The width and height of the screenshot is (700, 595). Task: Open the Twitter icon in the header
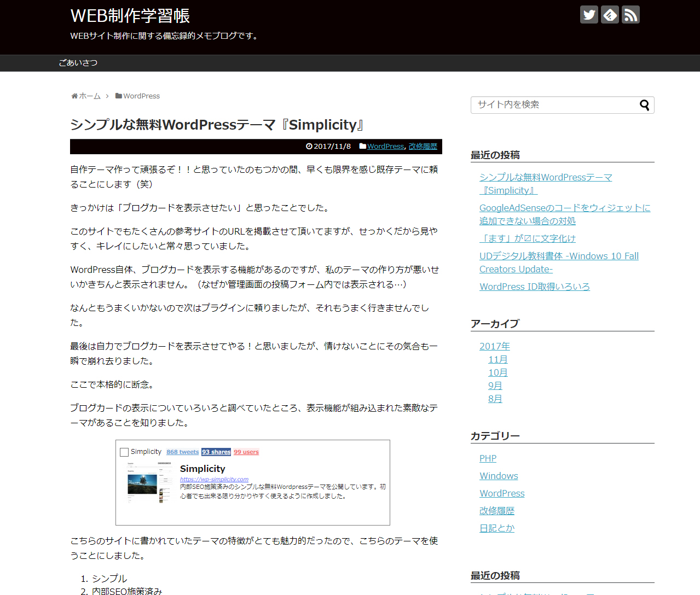tap(589, 15)
